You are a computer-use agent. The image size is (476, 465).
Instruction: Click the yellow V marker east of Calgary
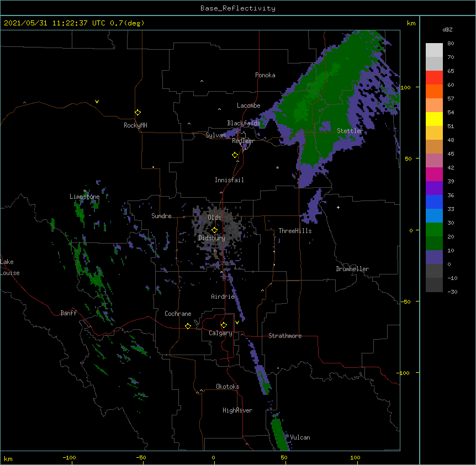(x=237, y=323)
